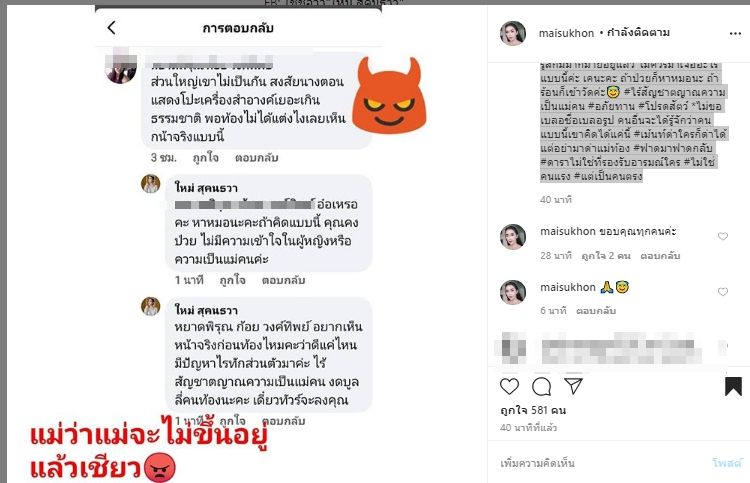Viewport: 750px width, 483px height.
Task: Click 'ถูกใจ' under the 3 ชม. comment
Action: [x=206, y=158]
